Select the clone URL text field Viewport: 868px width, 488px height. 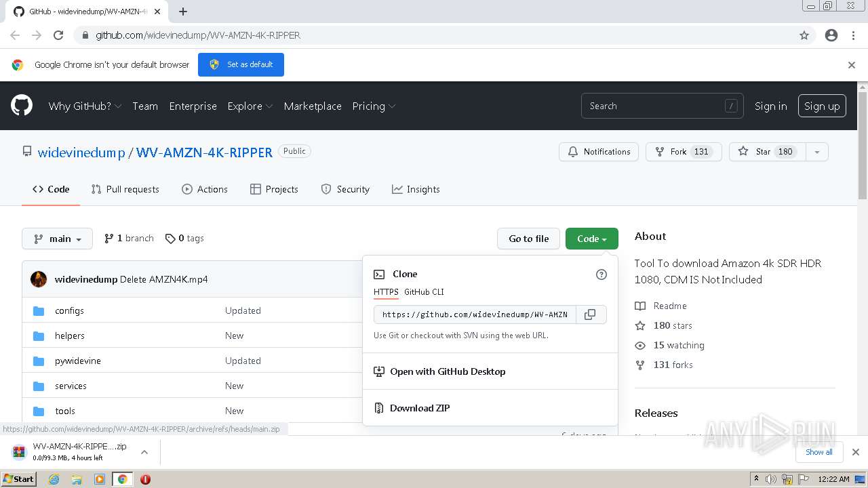[x=475, y=314]
